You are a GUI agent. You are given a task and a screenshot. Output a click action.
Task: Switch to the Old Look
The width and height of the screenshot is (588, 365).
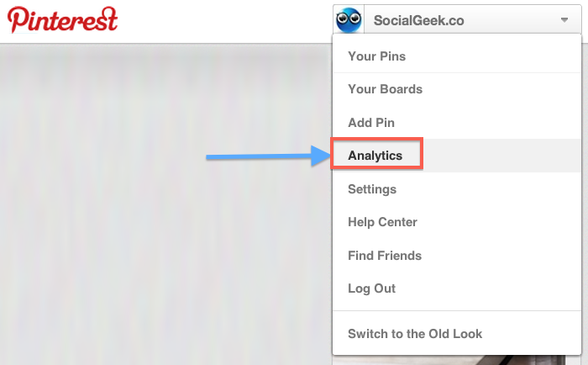(415, 334)
